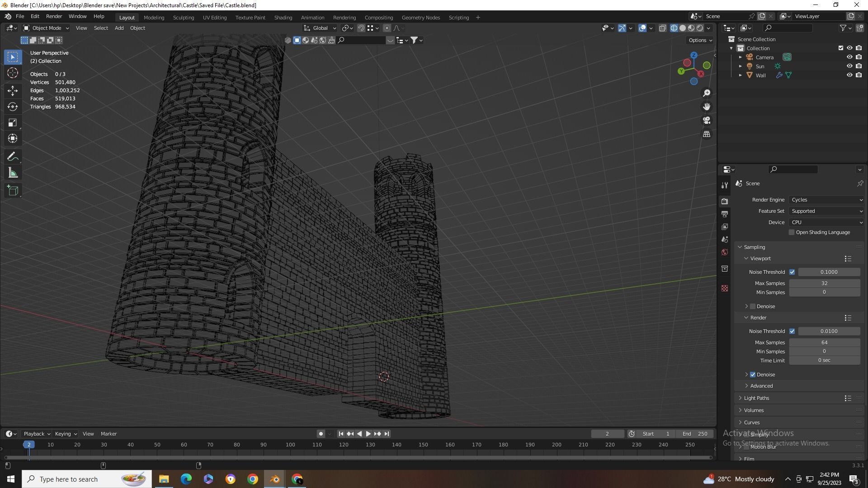
Task: Switch to the Shading workspace tab
Action: pos(283,18)
